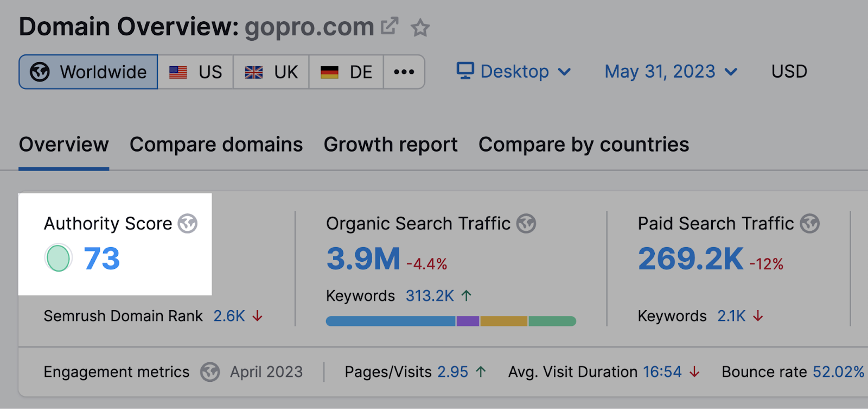Viewport: 868px width, 409px height.
Task: Switch to Compare domains tab
Action: tap(216, 144)
